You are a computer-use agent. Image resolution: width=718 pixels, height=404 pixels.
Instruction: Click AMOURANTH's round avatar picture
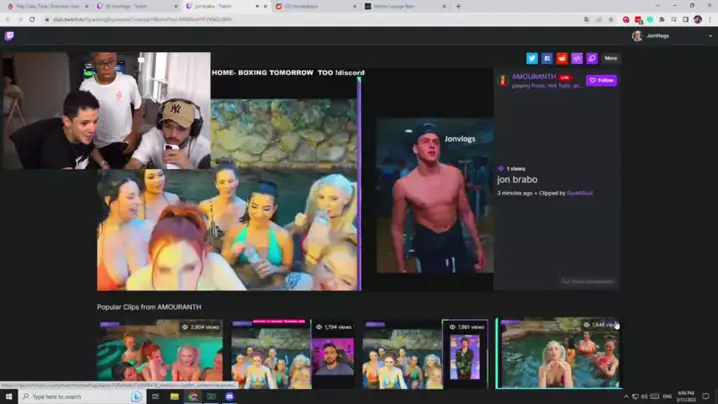tap(503, 80)
